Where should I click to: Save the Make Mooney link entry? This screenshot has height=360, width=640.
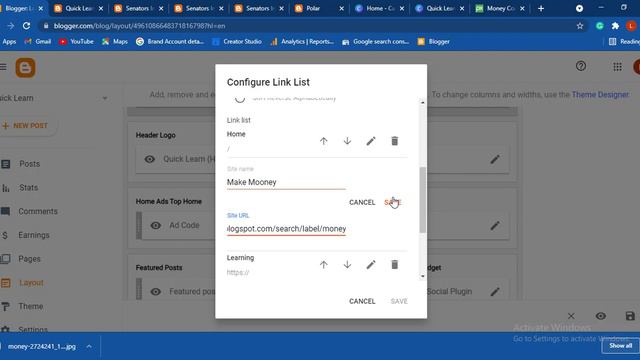[393, 202]
